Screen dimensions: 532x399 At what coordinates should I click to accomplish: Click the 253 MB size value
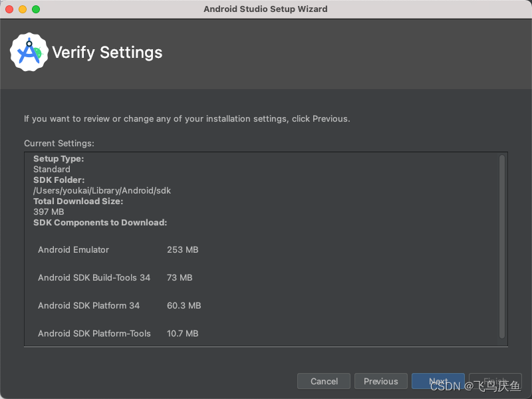pyautogui.click(x=182, y=250)
